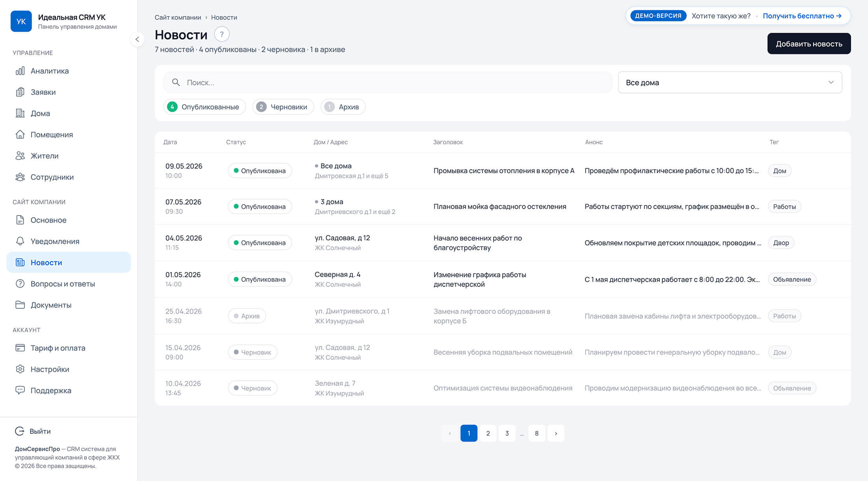Go to pagination page 8
Screen dimensions: 868x481
point(537,433)
